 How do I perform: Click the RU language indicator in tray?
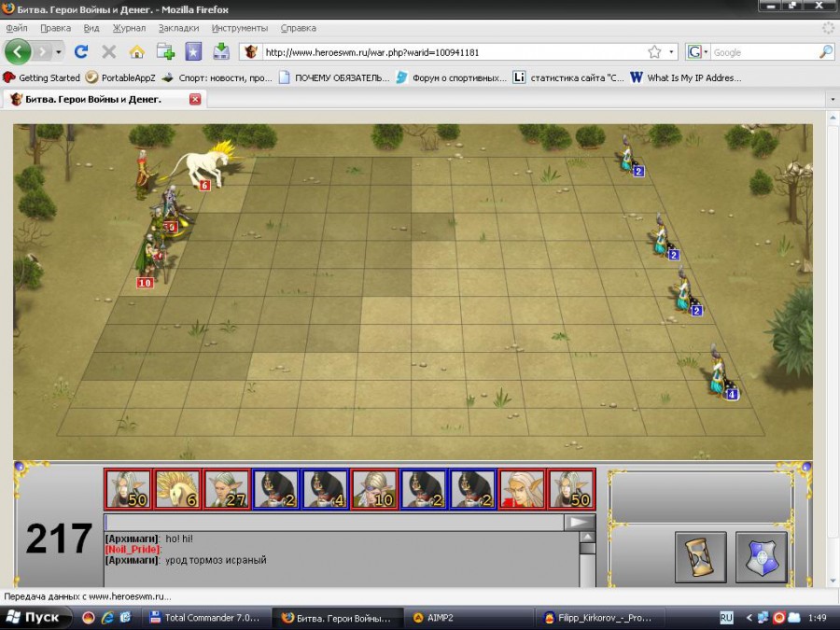tap(726, 618)
